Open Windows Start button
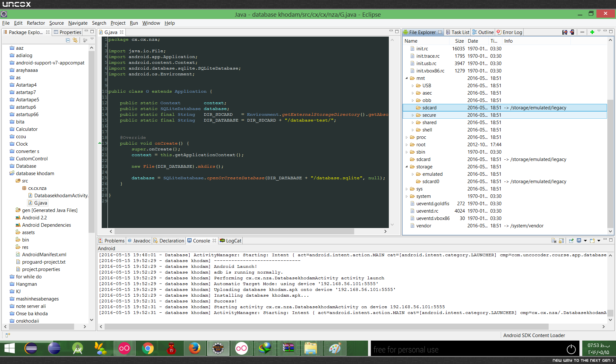Screen dimensions: 616x364 (x=10, y=348)
